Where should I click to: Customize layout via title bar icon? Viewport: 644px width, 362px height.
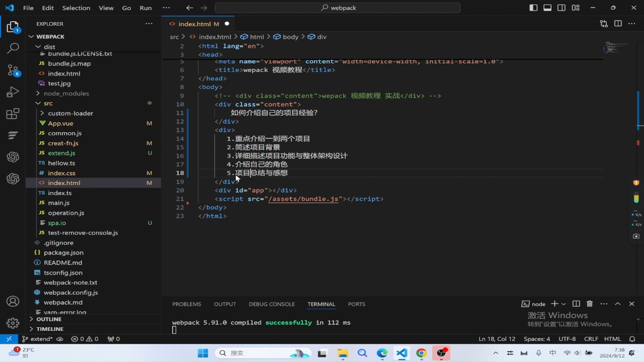576,8
